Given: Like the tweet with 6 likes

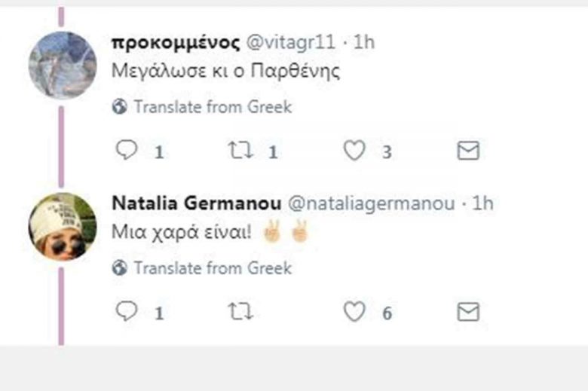Looking at the screenshot, I should (x=354, y=312).
